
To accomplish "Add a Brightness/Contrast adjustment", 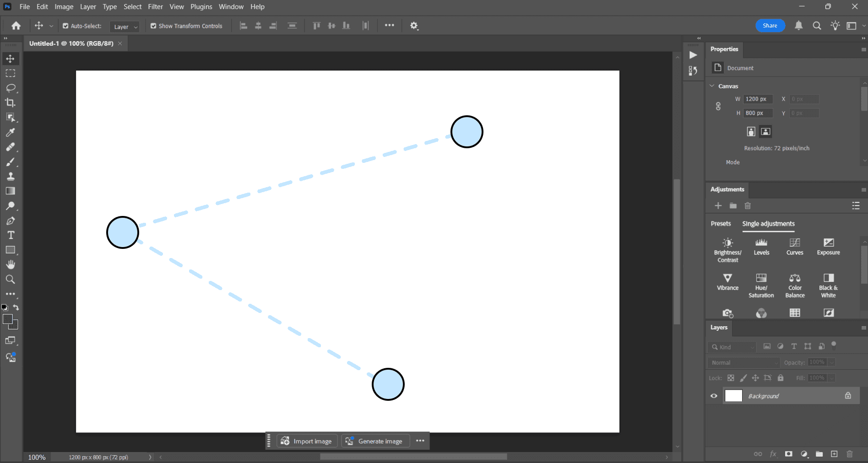I will [728, 250].
